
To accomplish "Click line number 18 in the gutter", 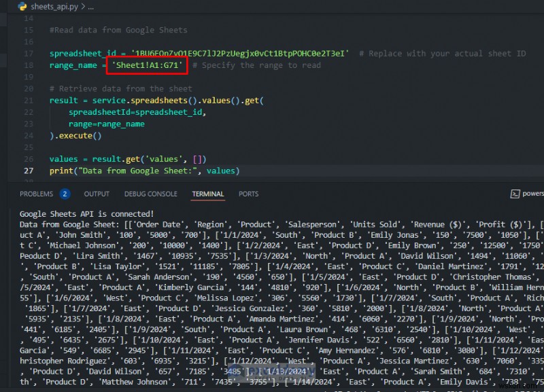I will point(29,65).
